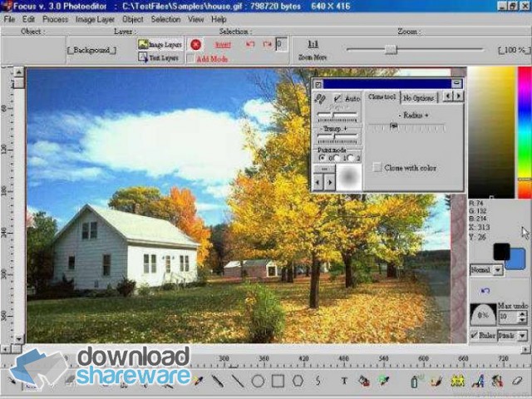The height and width of the screenshot is (399, 532).
Task: Select the hexagon polygon tool
Action: click(298, 381)
